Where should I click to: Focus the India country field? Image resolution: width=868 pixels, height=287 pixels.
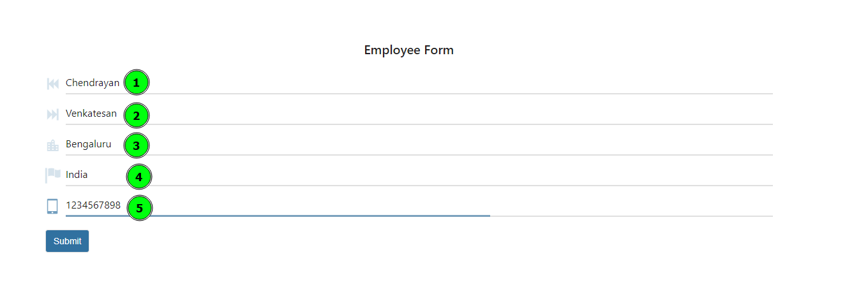pos(419,175)
